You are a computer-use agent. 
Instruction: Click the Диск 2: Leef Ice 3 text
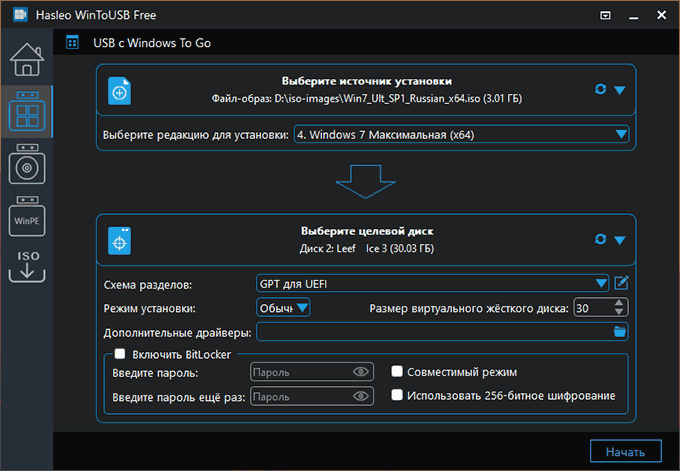pos(367,249)
